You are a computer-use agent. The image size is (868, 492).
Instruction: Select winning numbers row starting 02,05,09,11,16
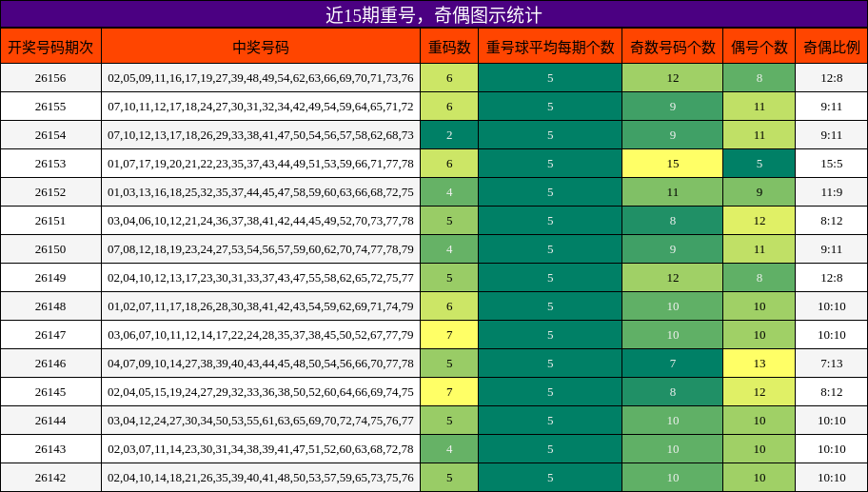pos(261,78)
